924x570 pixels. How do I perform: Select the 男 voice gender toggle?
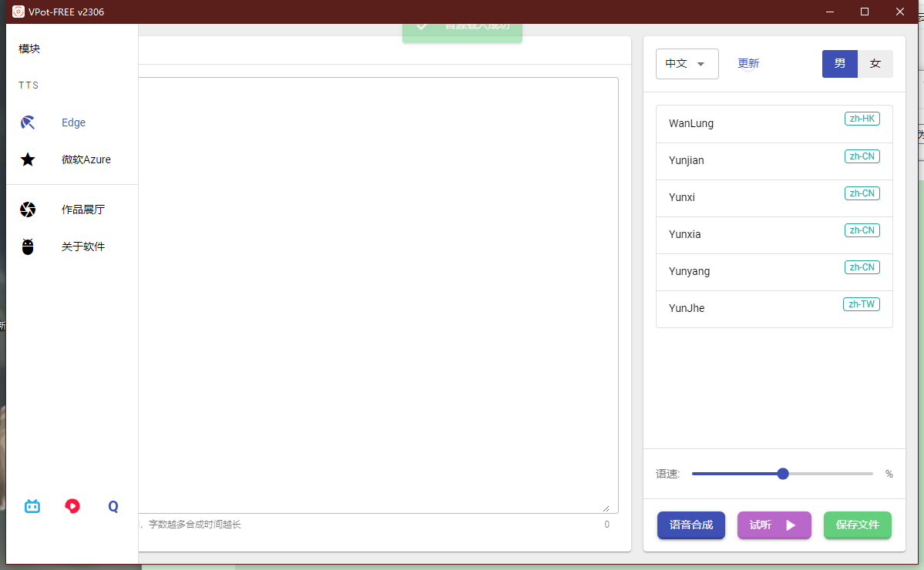pos(839,64)
